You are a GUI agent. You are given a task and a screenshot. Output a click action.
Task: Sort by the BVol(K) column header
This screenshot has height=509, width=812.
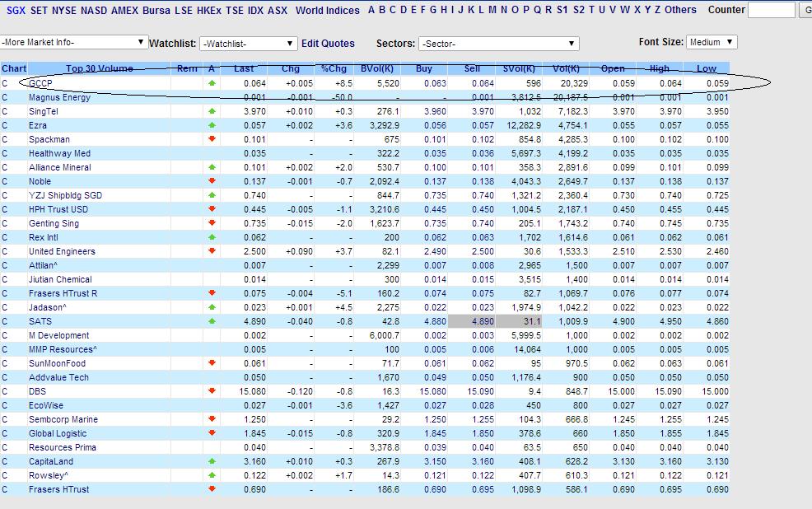click(x=377, y=68)
